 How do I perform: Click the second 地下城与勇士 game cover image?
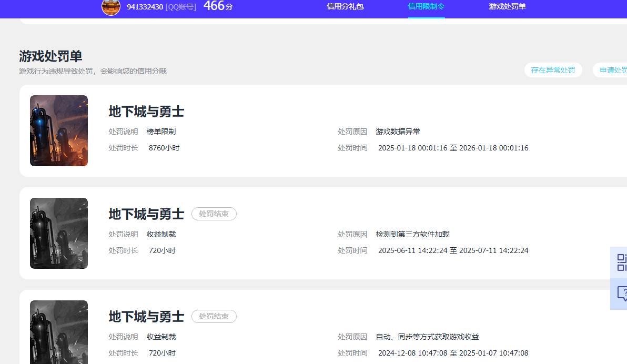[x=58, y=233]
